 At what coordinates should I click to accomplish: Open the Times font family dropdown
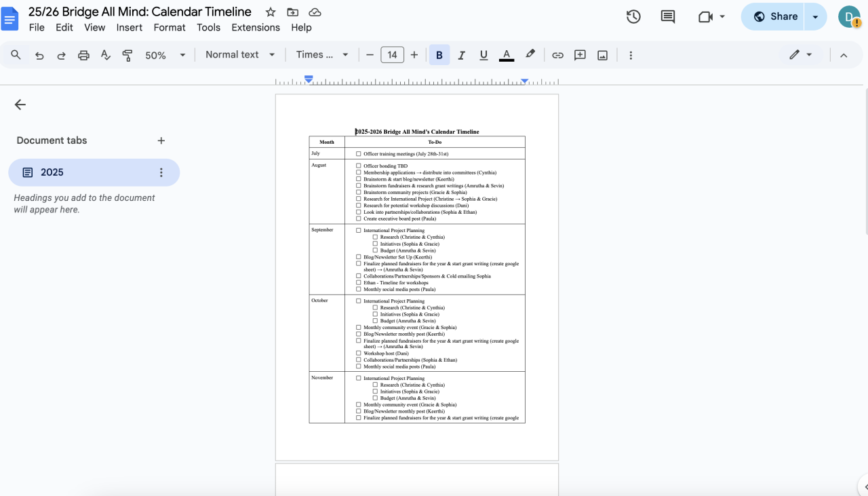coord(322,55)
